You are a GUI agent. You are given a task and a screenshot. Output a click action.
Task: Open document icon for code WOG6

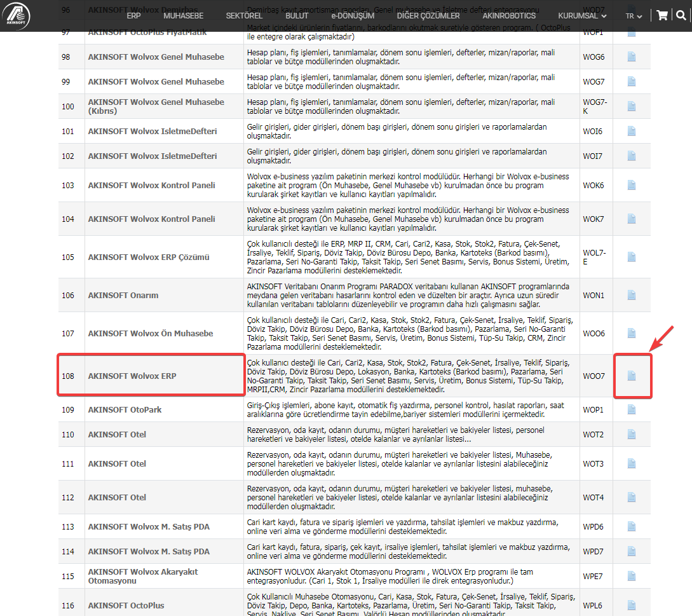[x=632, y=57]
